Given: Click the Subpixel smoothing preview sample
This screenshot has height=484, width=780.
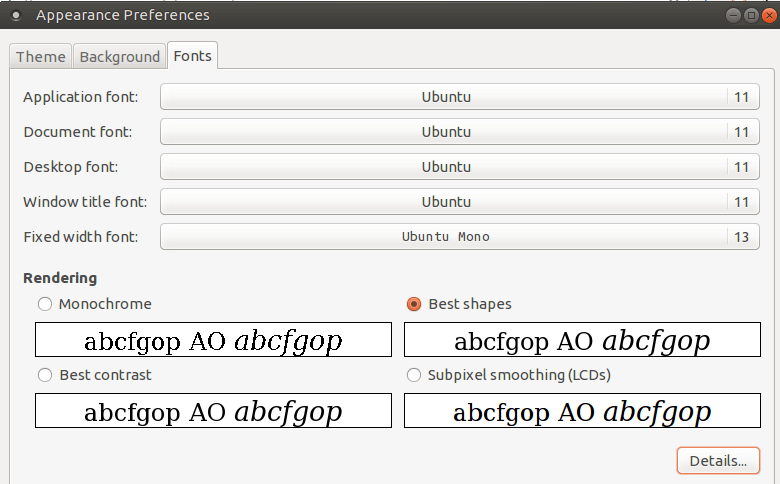Looking at the screenshot, I should click(x=582, y=411).
